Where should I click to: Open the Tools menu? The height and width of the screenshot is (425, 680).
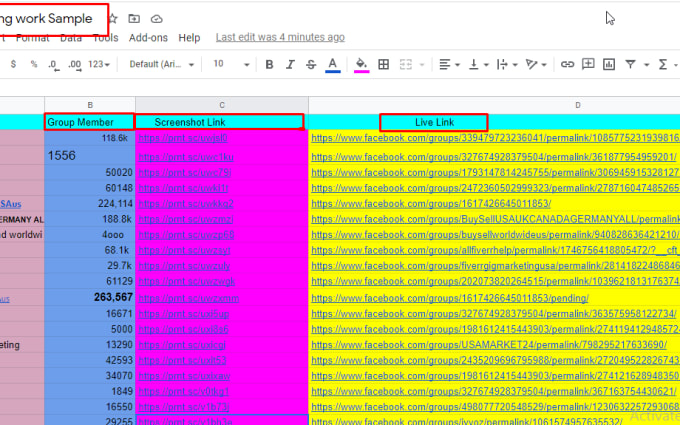click(105, 38)
